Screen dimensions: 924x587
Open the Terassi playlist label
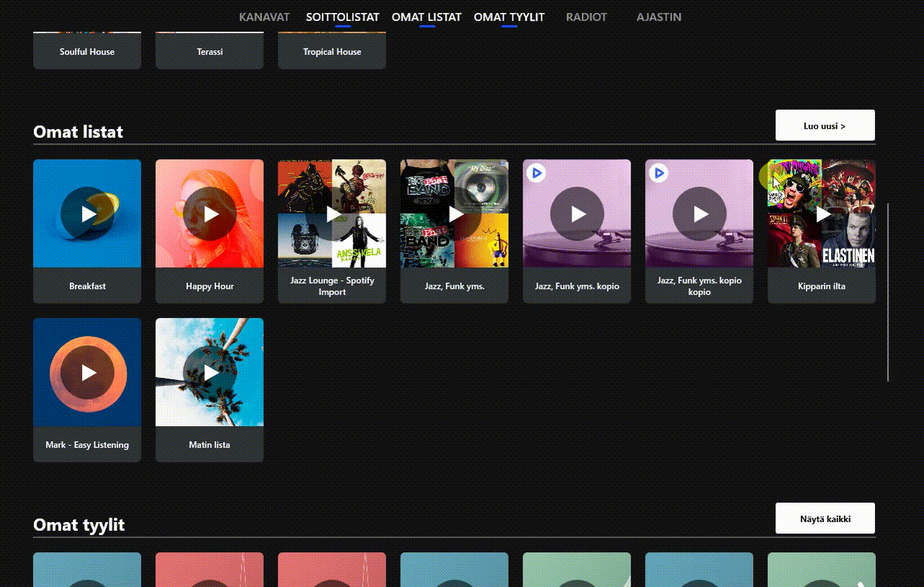[210, 52]
